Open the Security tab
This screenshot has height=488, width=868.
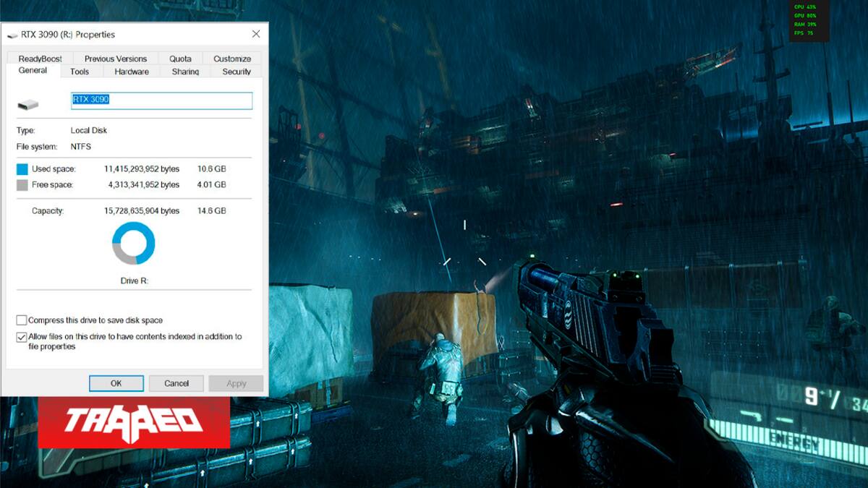237,72
